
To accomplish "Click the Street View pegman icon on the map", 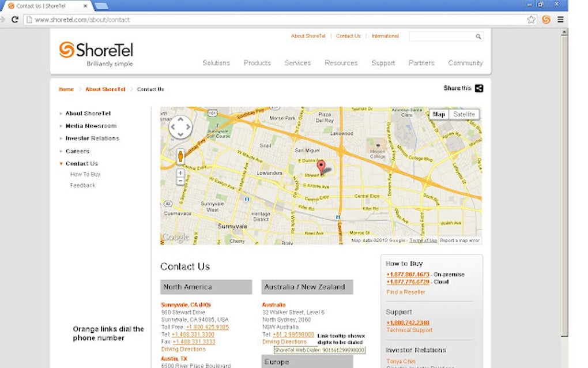I will 180,155.
